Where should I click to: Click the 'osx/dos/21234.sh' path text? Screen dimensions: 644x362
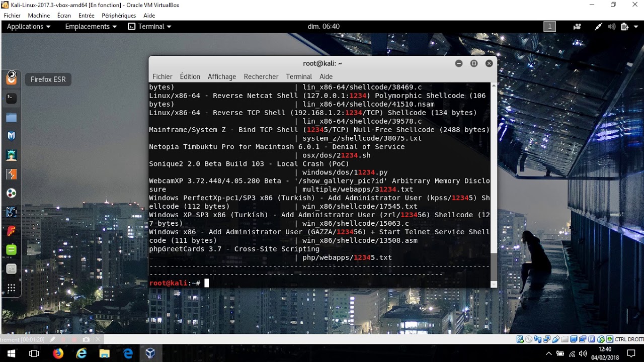pyautogui.click(x=337, y=155)
